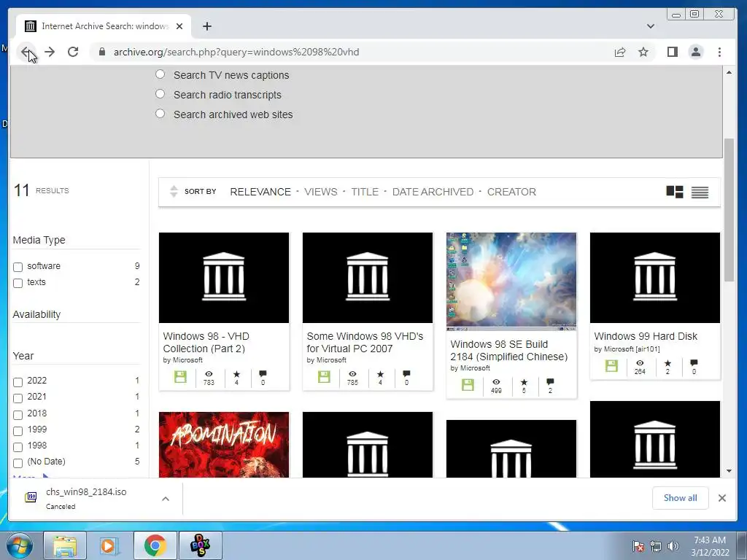Launch Windows Media Player from taskbar
The height and width of the screenshot is (560, 747).
[x=109, y=545]
